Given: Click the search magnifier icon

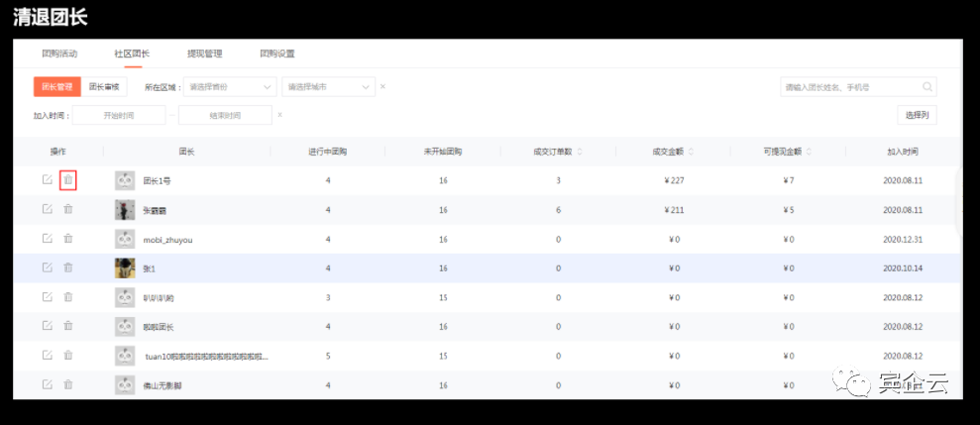Looking at the screenshot, I should [x=927, y=87].
